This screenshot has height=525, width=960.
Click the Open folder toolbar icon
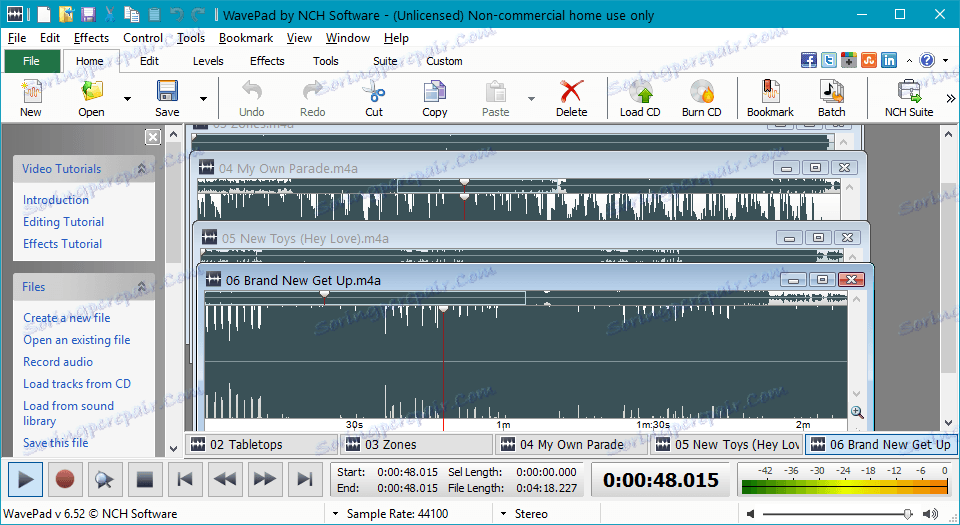click(x=92, y=92)
